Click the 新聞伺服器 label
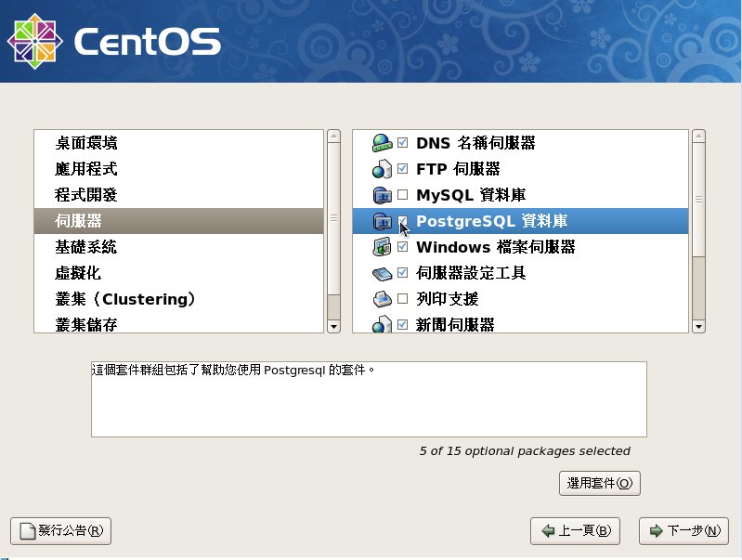This screenshot has width=742, height=560. [x=455, y=325]
